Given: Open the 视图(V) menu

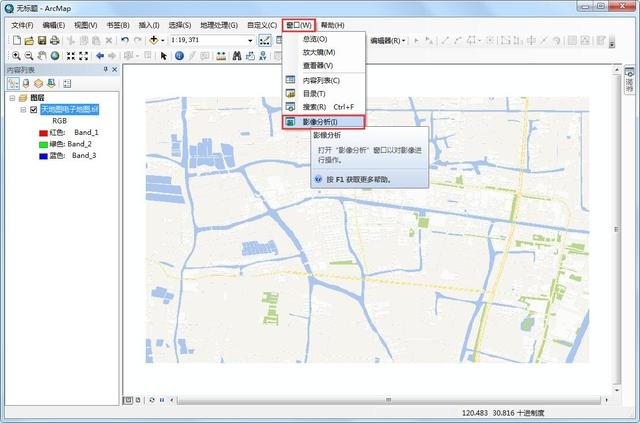Looking at the screenshot, I should (x=86, y=25).
